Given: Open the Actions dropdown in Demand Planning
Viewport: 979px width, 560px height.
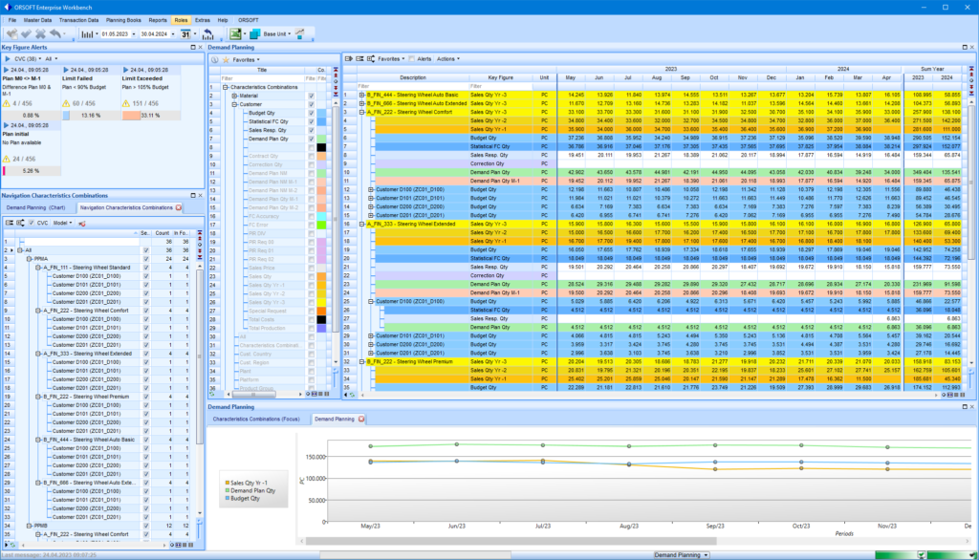Looking at the screenshot, I should pos(447,58).
